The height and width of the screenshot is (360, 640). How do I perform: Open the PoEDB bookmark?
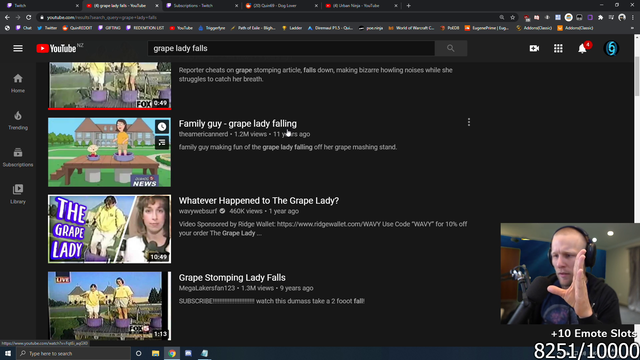coord(449,28)
